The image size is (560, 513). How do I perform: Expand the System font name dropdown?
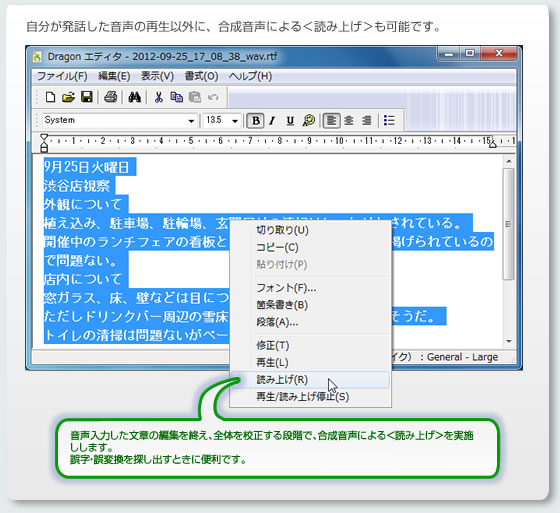[x=191, y=121]
